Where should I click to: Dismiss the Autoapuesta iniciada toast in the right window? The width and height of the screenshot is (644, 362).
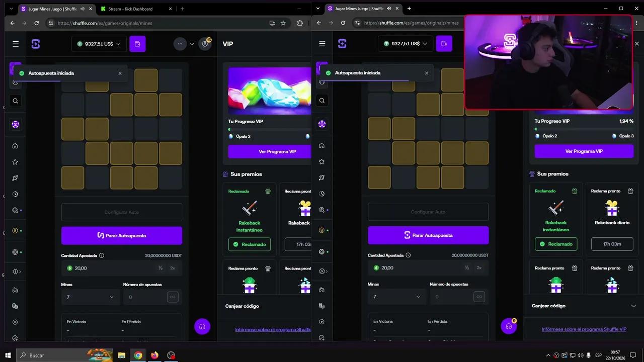pos(427,73)
